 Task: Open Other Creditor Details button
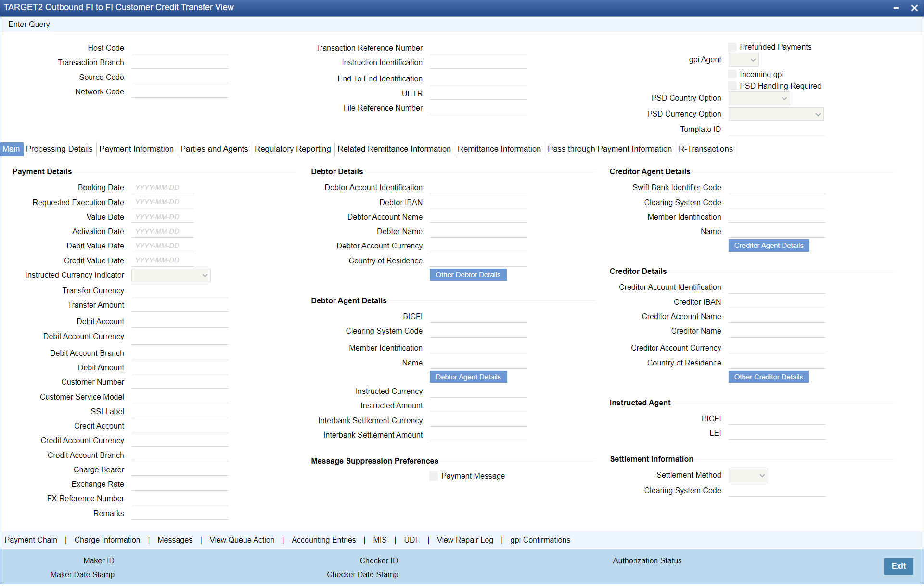769,377
